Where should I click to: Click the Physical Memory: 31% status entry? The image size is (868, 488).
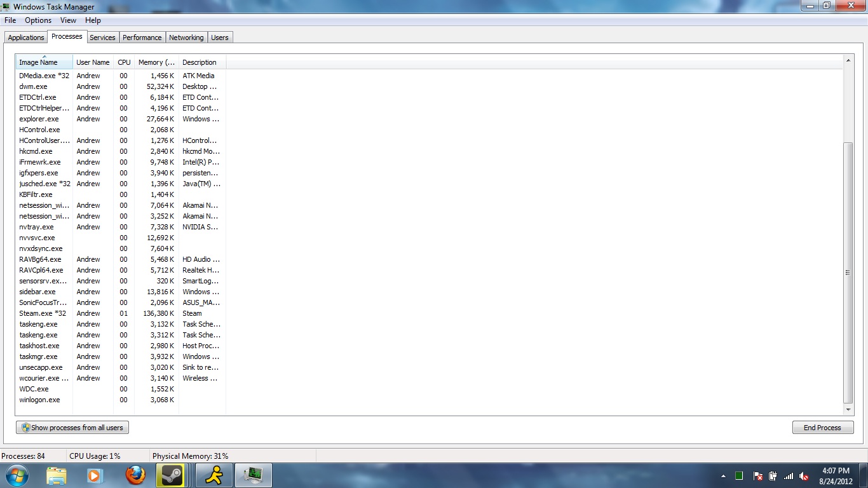(x=191, y=456)
